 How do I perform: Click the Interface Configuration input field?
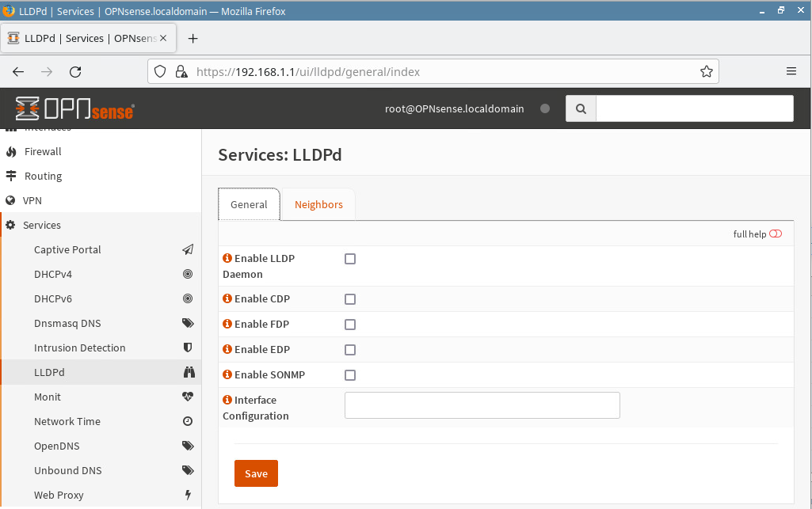482,405
